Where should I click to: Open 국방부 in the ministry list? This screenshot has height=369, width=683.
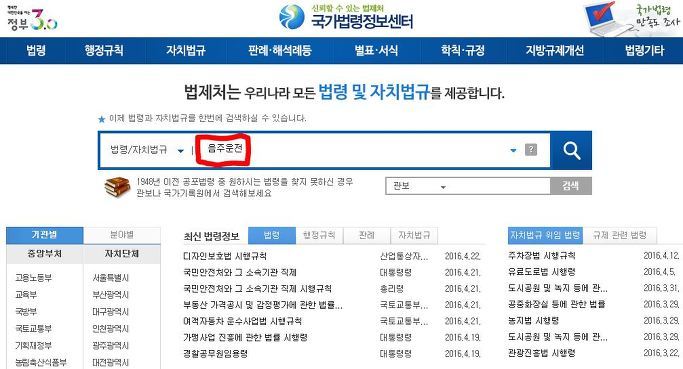click(x=26, y=311)
